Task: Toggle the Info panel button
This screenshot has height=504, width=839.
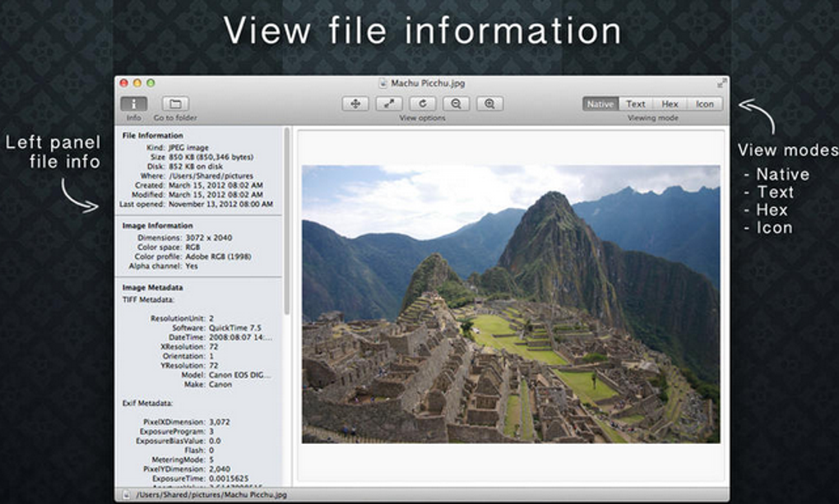Action: [x=134, y=104]
